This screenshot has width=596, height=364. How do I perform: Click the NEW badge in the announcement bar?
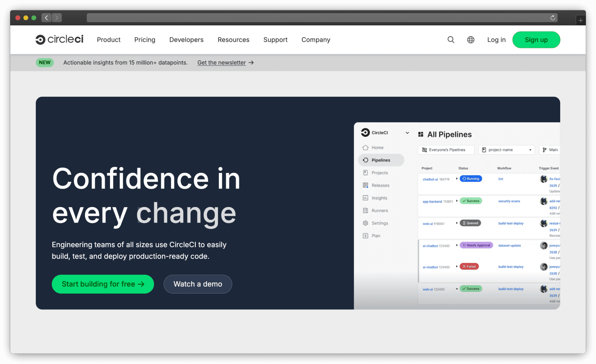click(x=45, y=63)
